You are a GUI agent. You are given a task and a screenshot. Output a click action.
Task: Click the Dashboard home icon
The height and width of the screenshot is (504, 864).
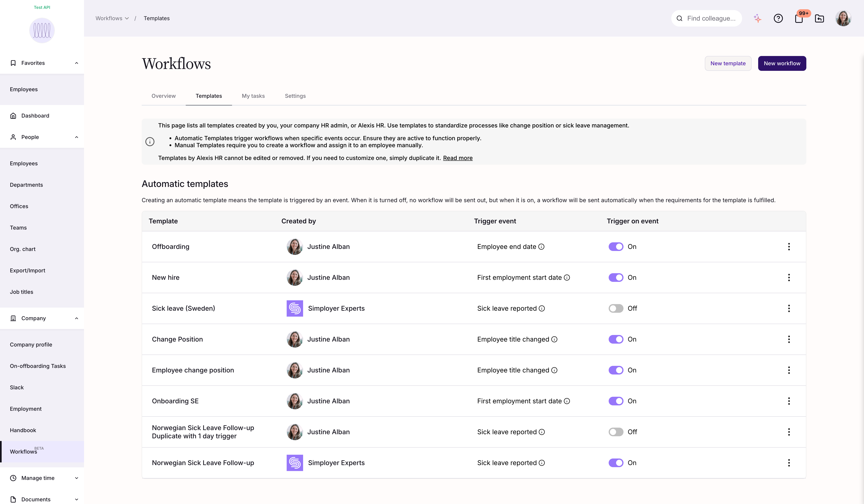tap(13, 116)
